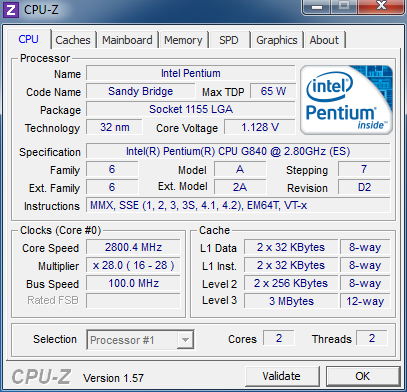The width and height of the screenshot is (407, 392).
Task: Click the Package value 'Socket 1155 LGA'
Action: [x=191, y=109]
